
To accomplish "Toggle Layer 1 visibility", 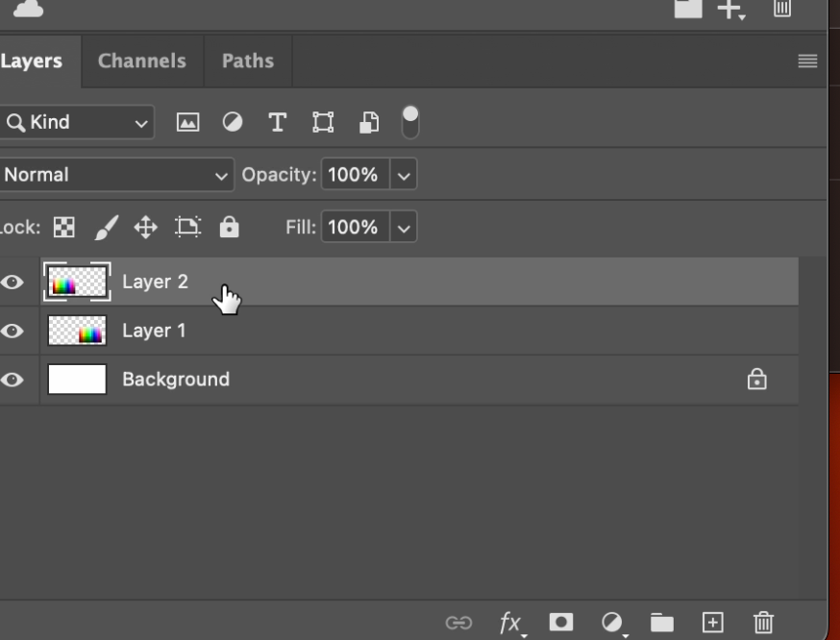I will pyautogui.click(x=12, y=330).
